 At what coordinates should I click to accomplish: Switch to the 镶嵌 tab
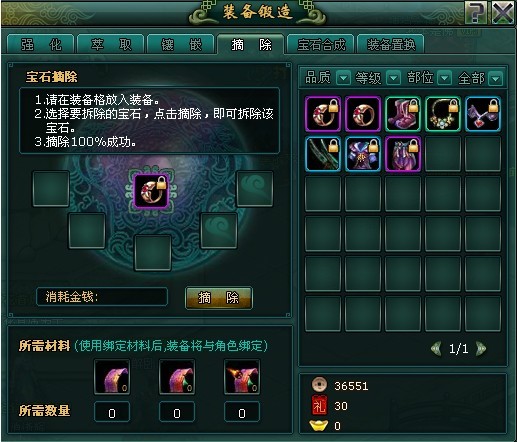(x=181, y=44)
